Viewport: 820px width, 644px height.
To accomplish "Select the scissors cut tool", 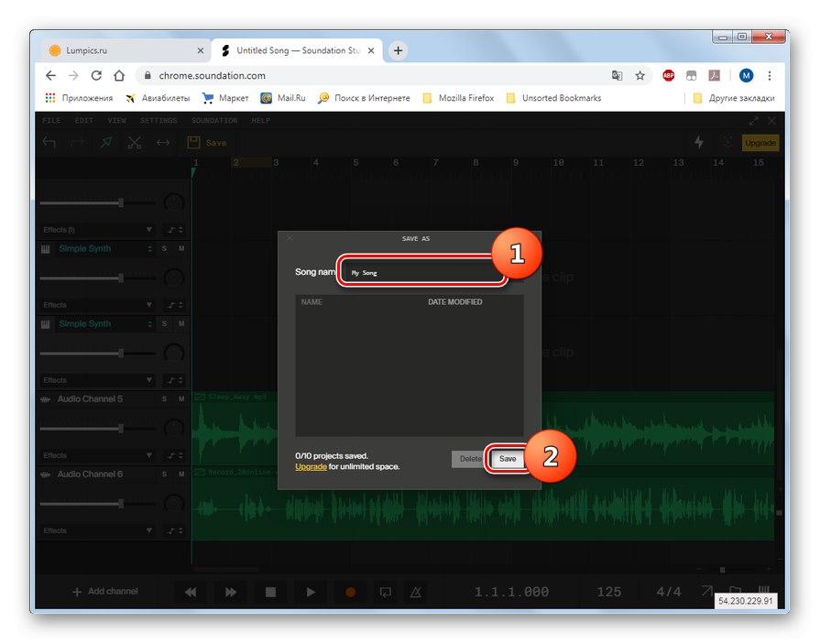I will [135, 142].
